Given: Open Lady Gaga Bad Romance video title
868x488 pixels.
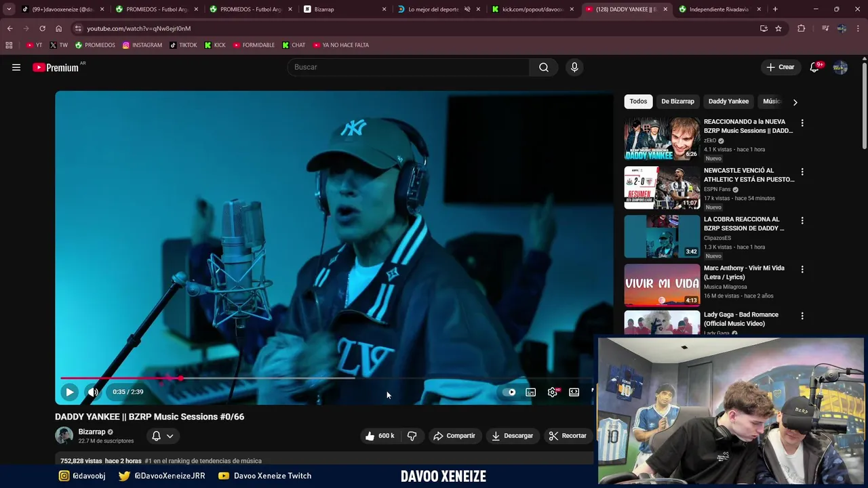Looking at the screenshot, I should point(741,319).
